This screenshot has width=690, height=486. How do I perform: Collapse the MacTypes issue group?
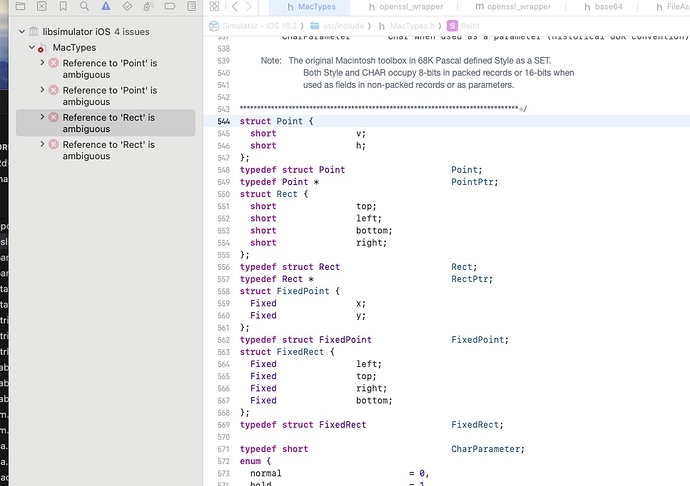point(32,47)
